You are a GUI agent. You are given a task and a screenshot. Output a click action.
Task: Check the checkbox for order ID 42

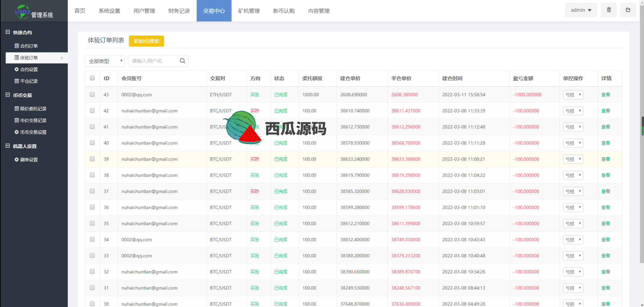(92, 110)
